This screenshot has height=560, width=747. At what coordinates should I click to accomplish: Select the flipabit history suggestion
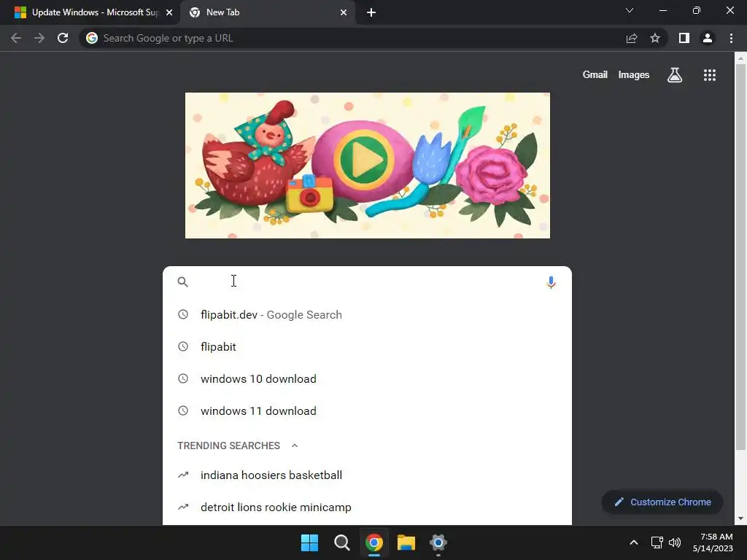click(x=367, y=346)
